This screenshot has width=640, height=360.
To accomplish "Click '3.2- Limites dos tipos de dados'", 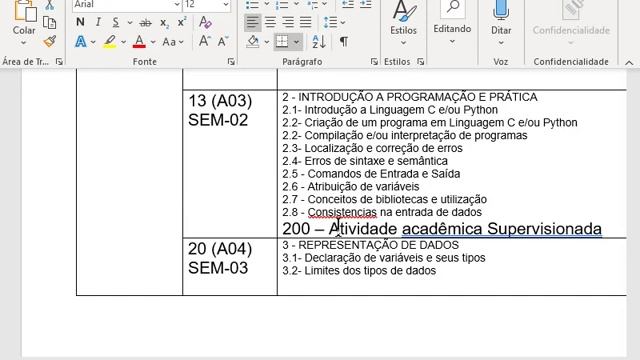I will (359, 271).
